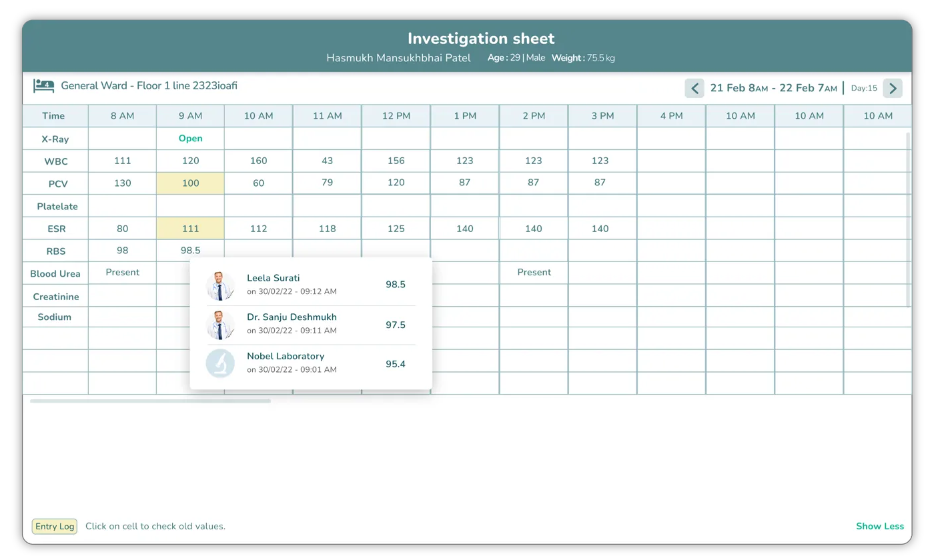Click the Blood Urea row label
Screen dimensions: 934x560
point(55,274)
